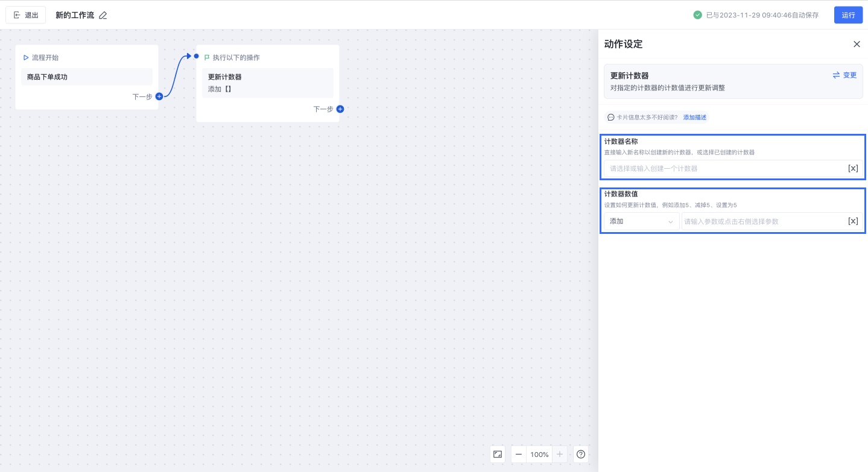The height and width of the screenshot is (472, 868).
Task: Click the fit-to-screen icon in canvas controls
Action: pos(498,454)
